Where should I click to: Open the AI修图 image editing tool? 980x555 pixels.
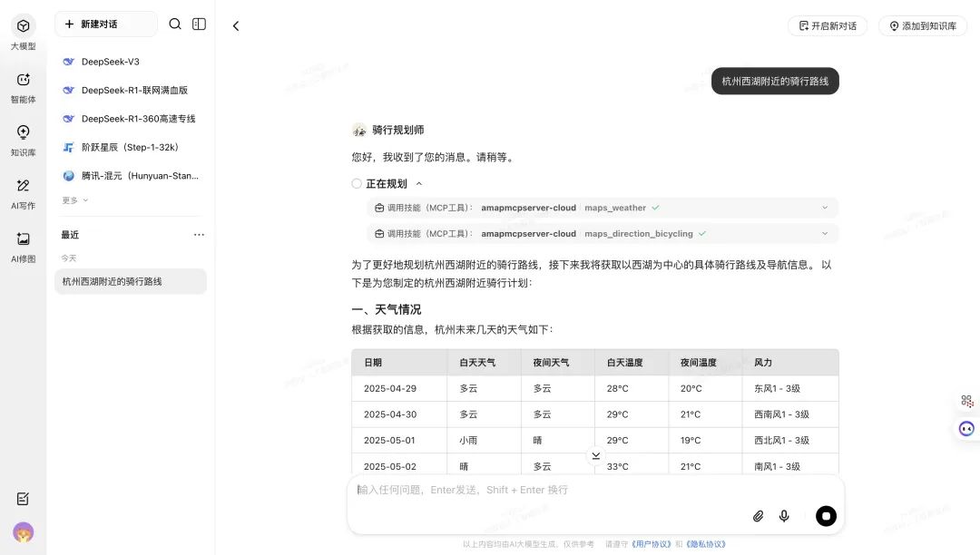[23, 247]
